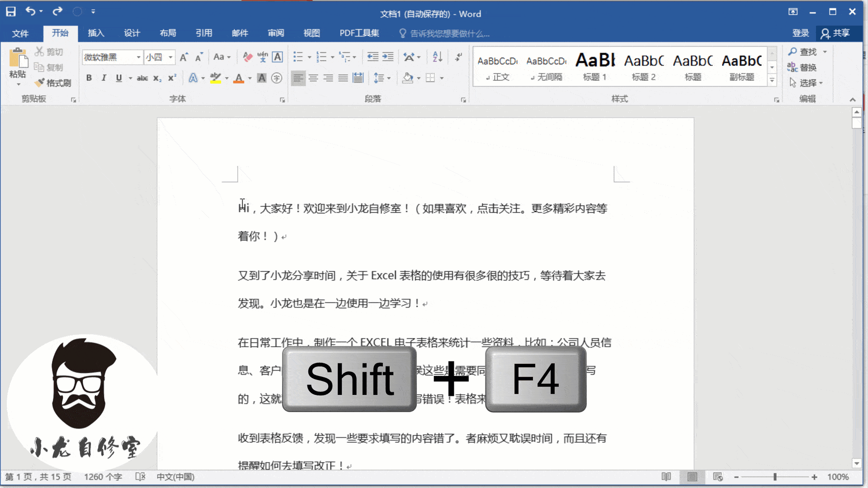
Task: Select the Format Painter (格式刷) tool
Action: click(x=53, y=83)
